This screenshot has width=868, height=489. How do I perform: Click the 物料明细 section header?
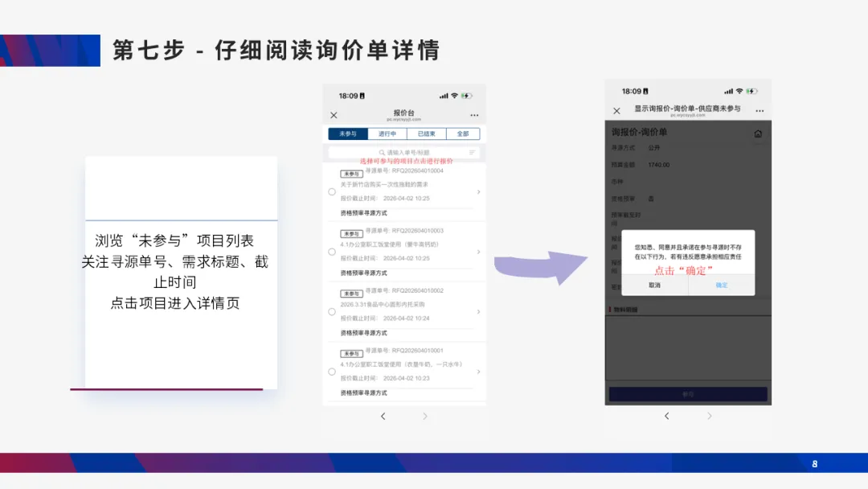[x=624, y=310]
